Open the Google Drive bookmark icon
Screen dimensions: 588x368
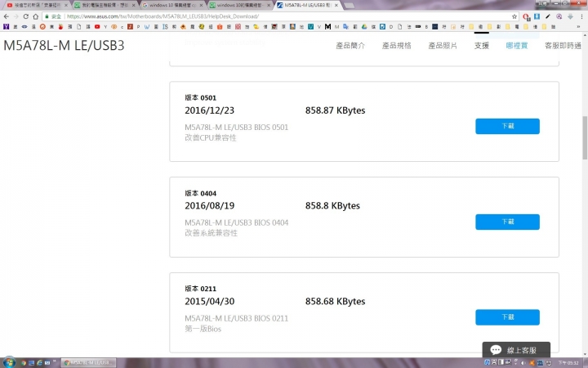click(364, 27)
